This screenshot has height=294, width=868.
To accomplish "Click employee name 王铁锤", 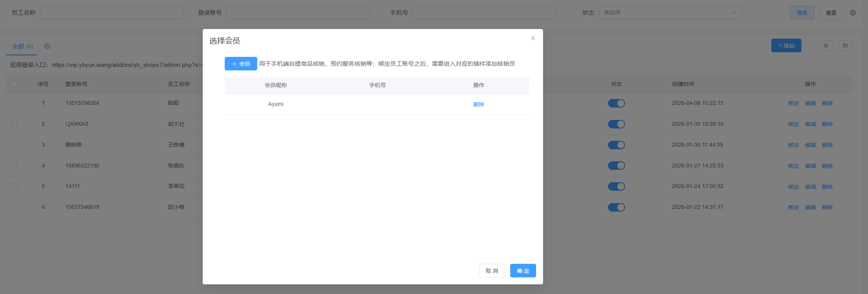I will pos(176,145).
